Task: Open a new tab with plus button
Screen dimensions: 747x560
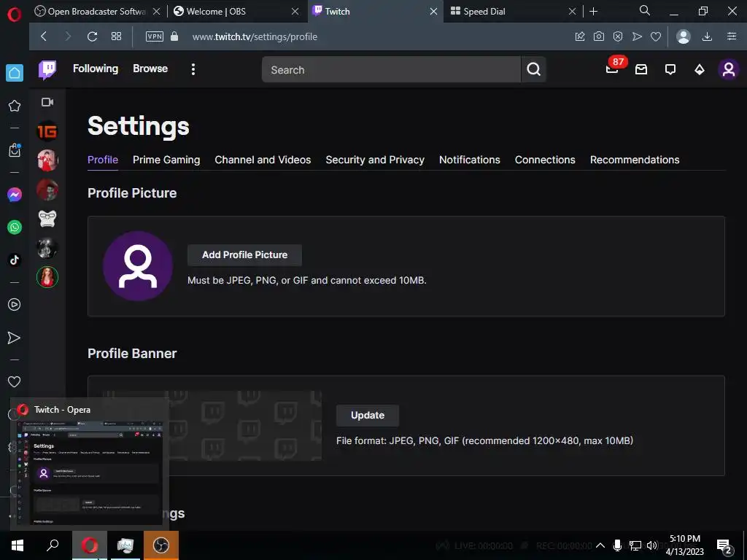Action: [593, 11]
